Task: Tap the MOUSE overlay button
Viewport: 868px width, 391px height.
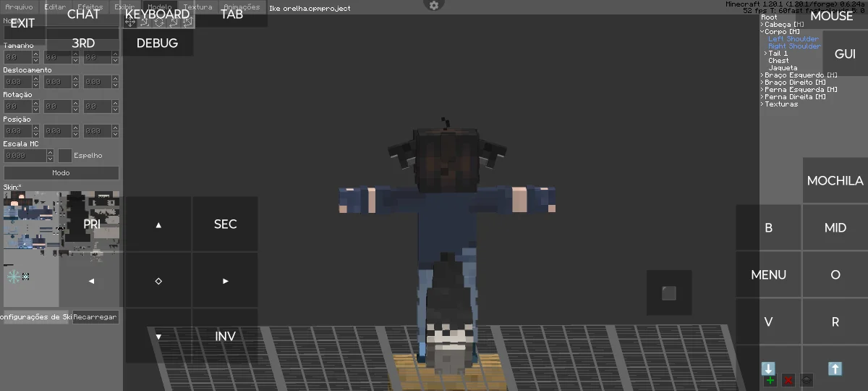Action: pyautogui.click(x=831, y=16)
